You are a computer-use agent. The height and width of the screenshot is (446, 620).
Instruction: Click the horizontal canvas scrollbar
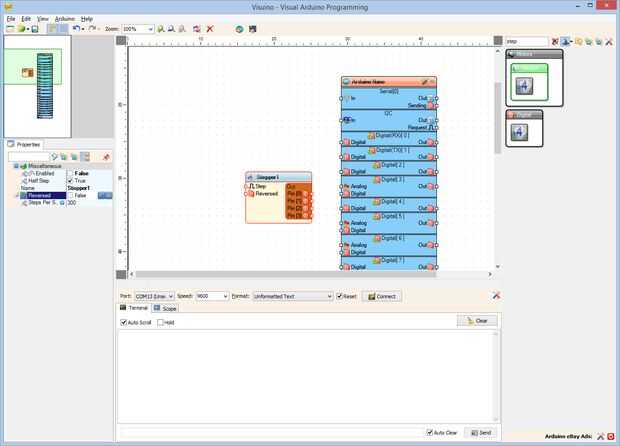285,274
